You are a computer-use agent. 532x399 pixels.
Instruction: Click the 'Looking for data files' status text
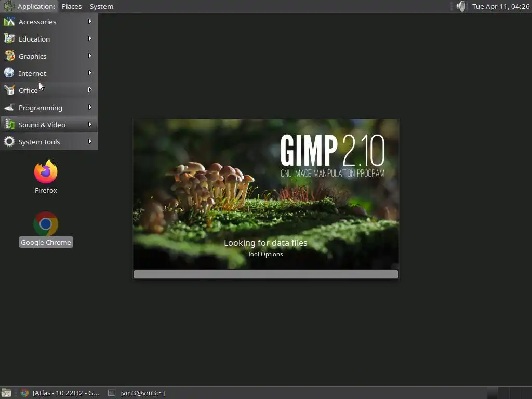pos(265,243)
